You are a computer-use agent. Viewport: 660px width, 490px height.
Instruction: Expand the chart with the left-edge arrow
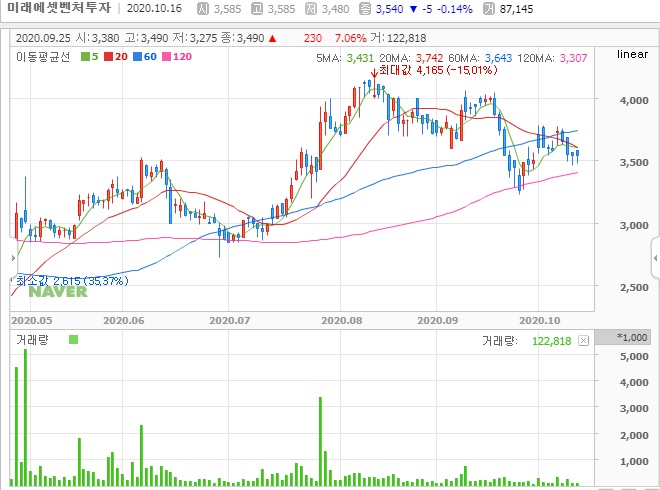13,258
